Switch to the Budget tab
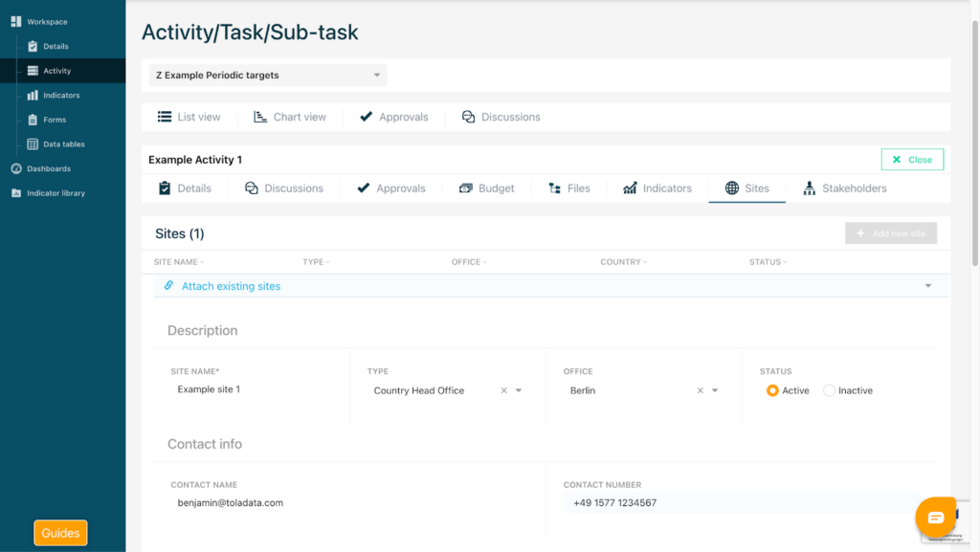 486,188
